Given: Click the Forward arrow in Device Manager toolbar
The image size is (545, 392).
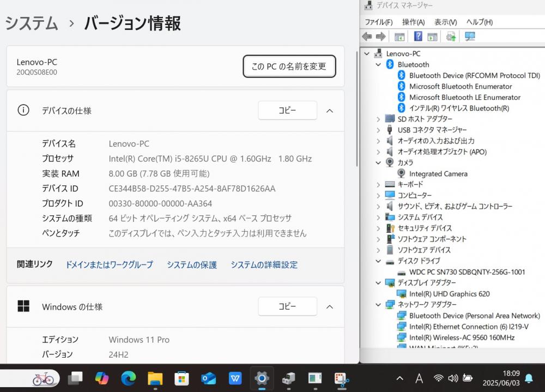Looking at the screenshot, I should (x=380, y=36).
